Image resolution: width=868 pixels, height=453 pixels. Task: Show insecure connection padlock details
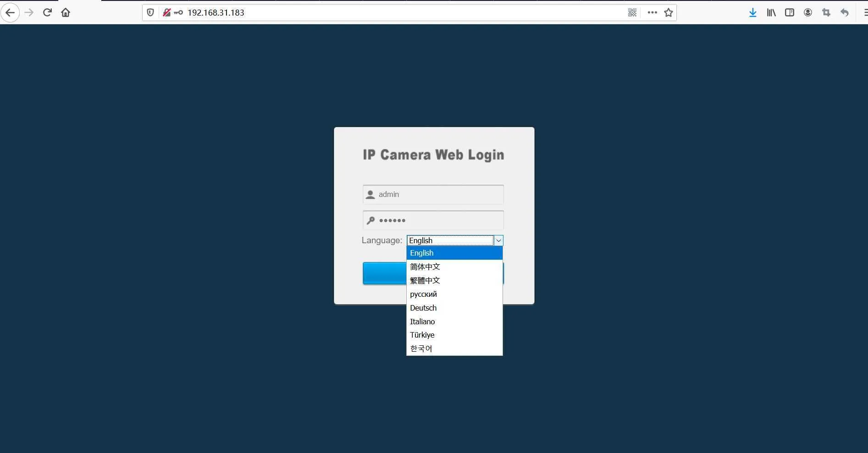(167, 12)
